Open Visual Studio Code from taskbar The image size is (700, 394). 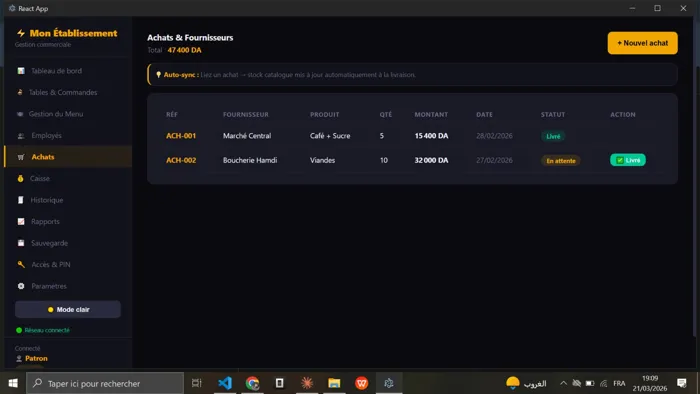tap(225, 383)
